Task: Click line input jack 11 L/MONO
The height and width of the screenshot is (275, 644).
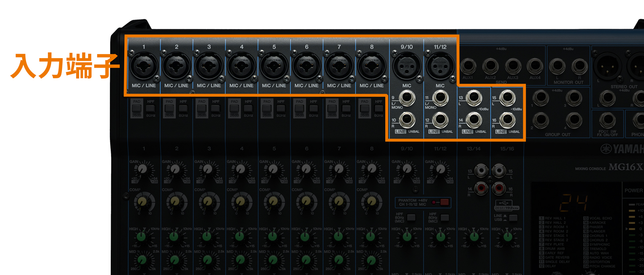Action: click(x=441, y=98)
